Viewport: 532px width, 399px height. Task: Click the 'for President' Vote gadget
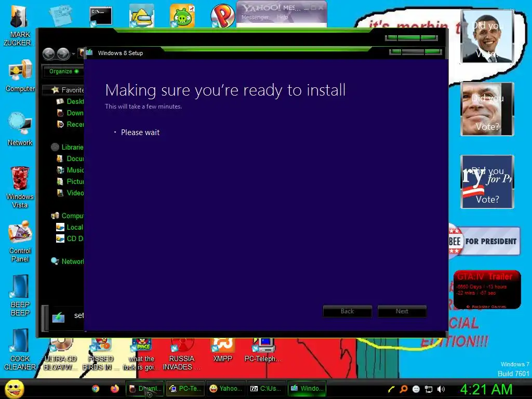click(x=487, y=181)
